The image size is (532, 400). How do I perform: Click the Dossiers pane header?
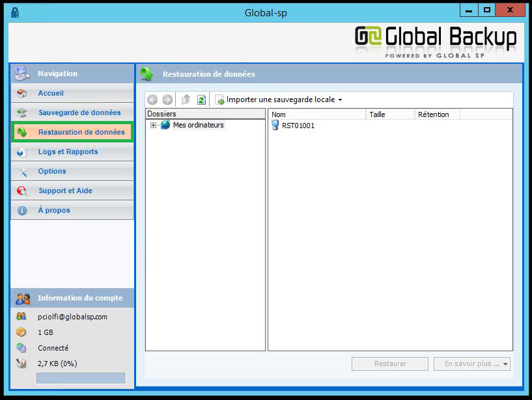tap(205, 114)
